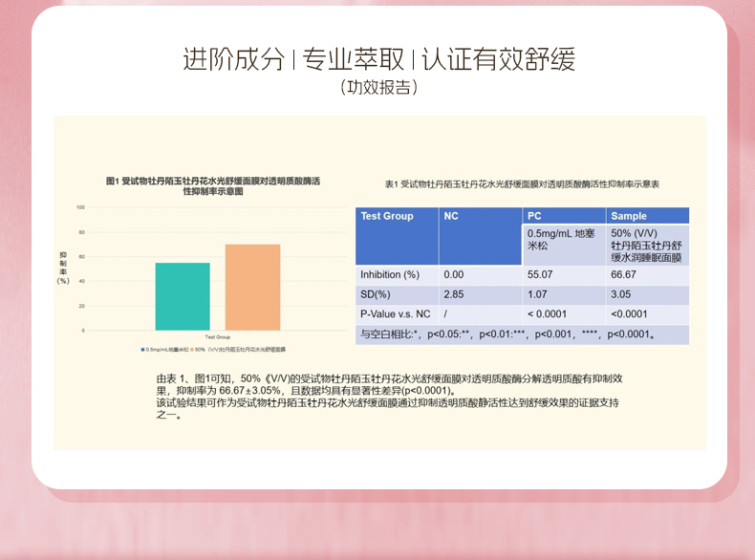The width and height of the screenshot is (755, 560).
Task: Select the blue legend marker for 0.5mg/mL地塞米松
Action: (142, 351)
